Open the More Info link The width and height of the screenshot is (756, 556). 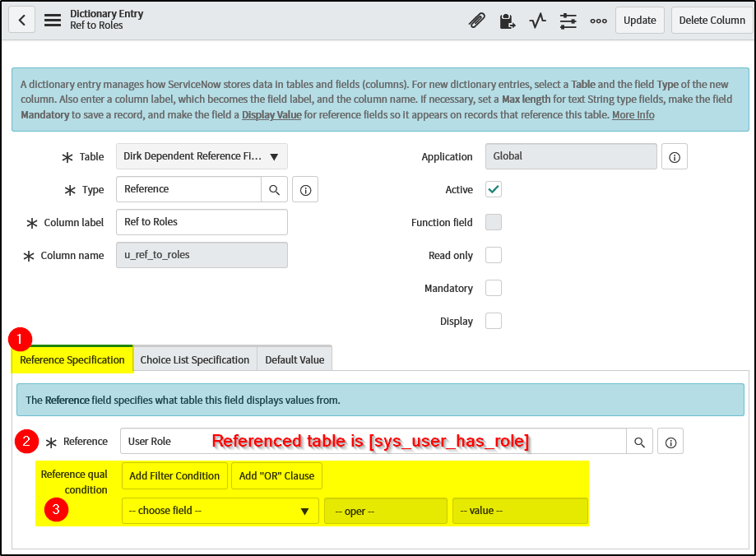point(633,115)
